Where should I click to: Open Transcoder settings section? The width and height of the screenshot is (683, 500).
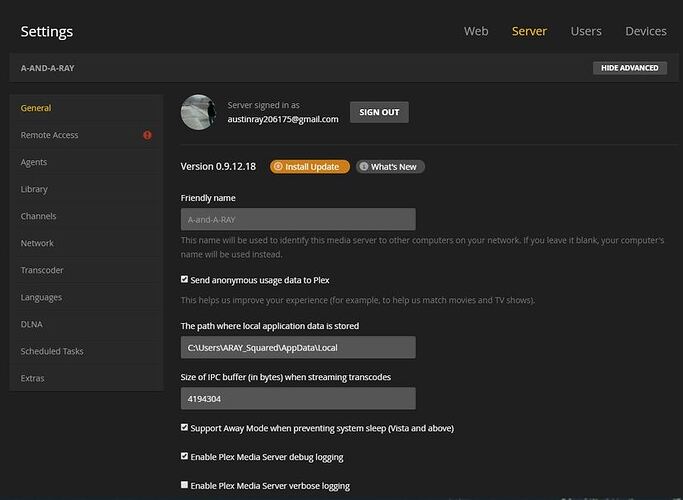[86, 270]
